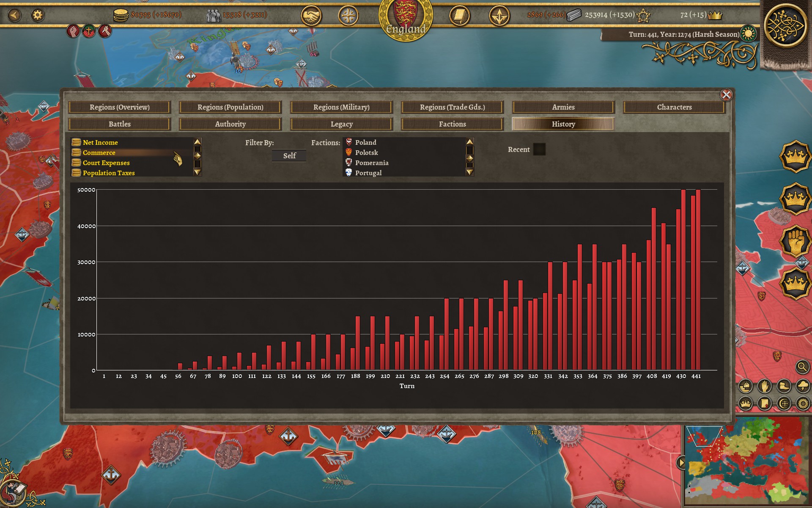
Task: Open the diplomacy handshake screen
Action: coord(311,17)
